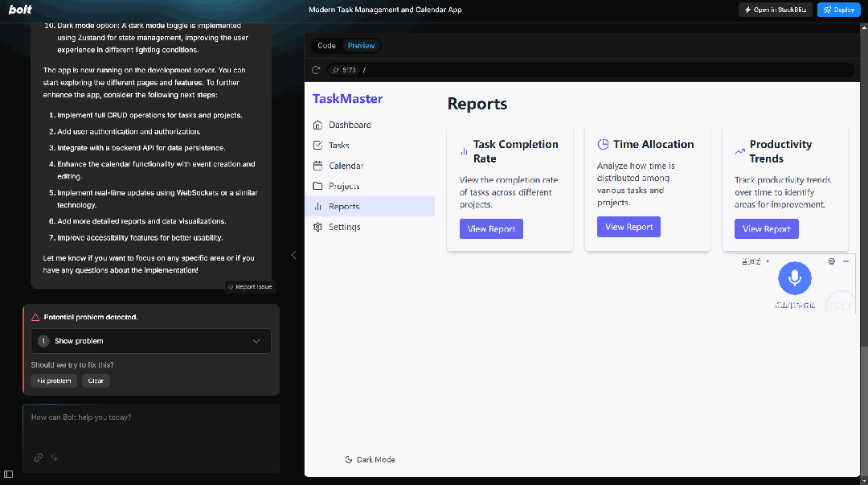Viewport: 868px width, 485px height.
Task: Click View Report under Time Allocation
Action: (628, 227)
